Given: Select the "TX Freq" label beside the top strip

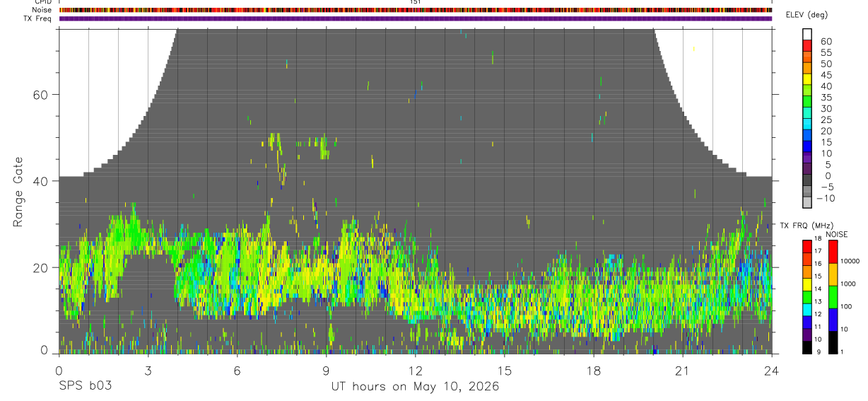Looking at the screenshot, I should point(39,18).
